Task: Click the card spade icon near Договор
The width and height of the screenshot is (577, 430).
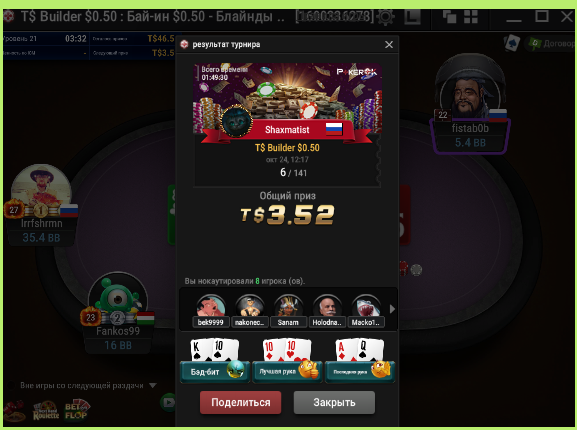Action: pyautogui.click(x=513, y=43)
